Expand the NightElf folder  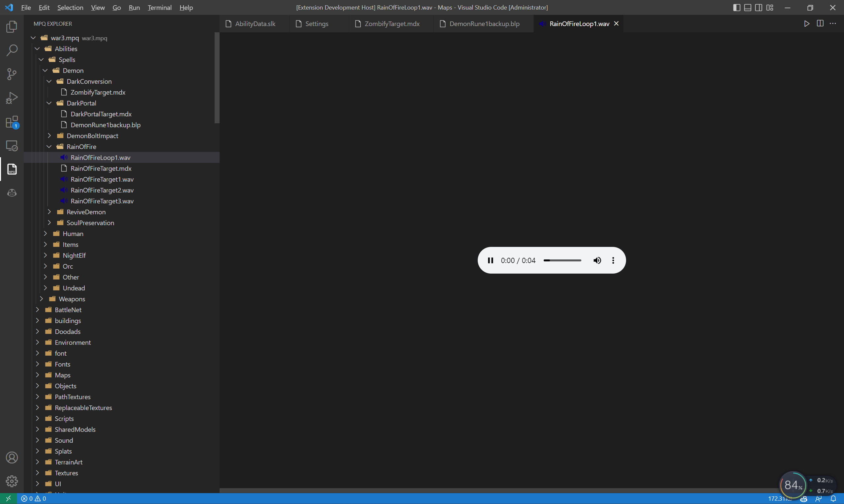tap(45, 255)
